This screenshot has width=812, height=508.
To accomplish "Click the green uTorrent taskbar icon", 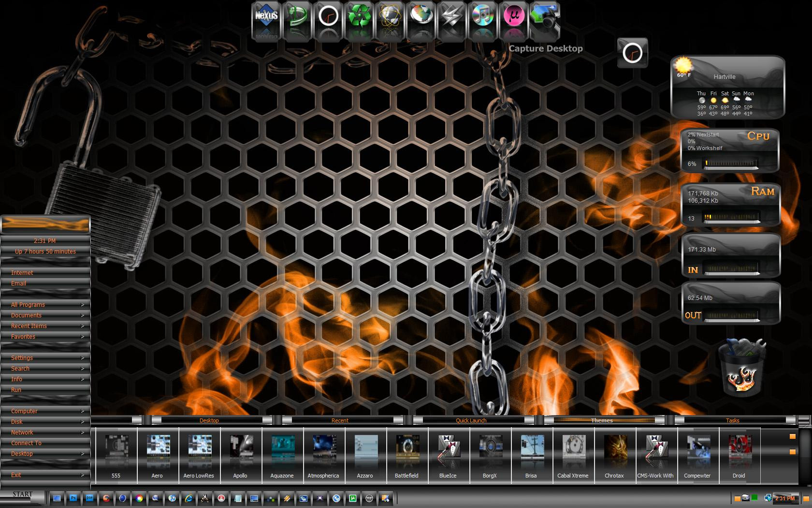I will click(x=352, y=498).
